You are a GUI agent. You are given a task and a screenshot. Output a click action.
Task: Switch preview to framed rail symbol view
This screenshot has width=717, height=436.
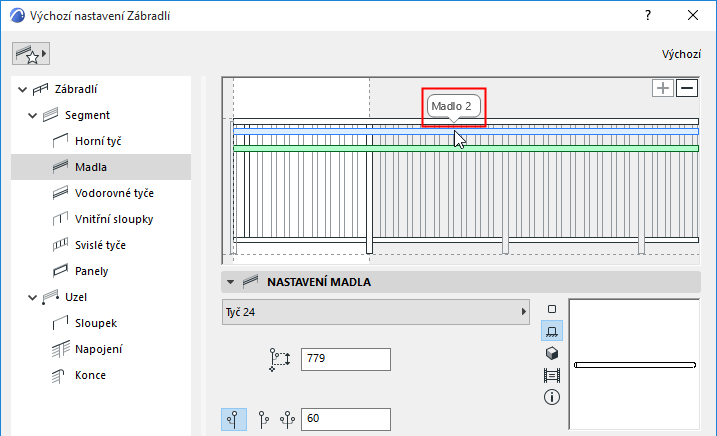tap(552, 376)
